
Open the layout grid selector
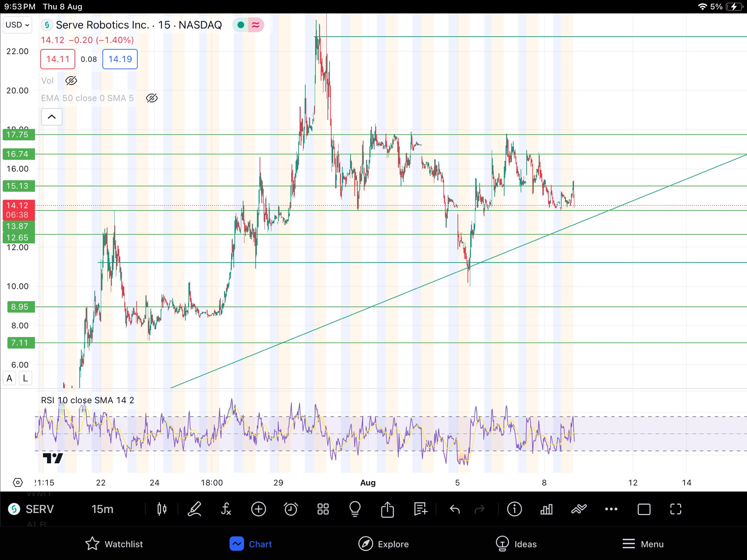[323, 509]
